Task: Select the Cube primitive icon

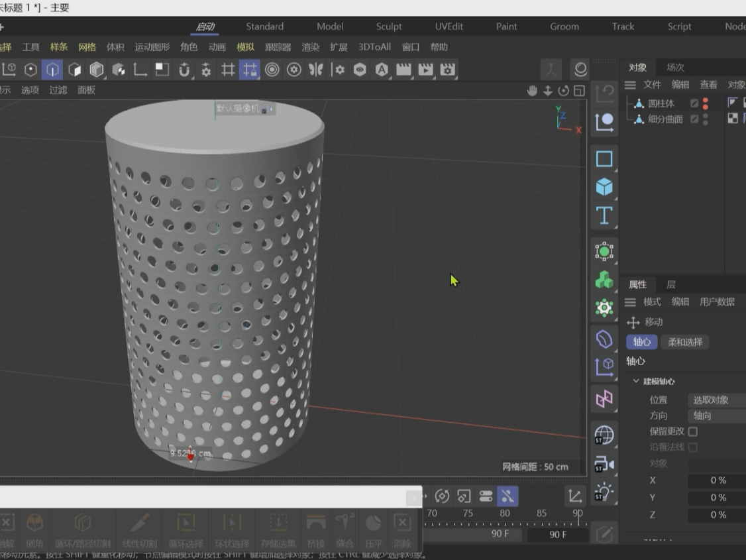Action: coord(604,187)
